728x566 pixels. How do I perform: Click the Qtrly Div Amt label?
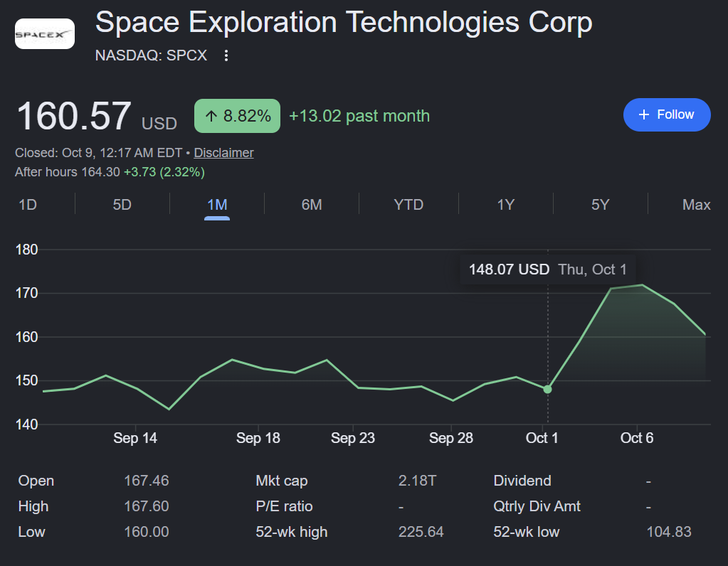point(537,506)
